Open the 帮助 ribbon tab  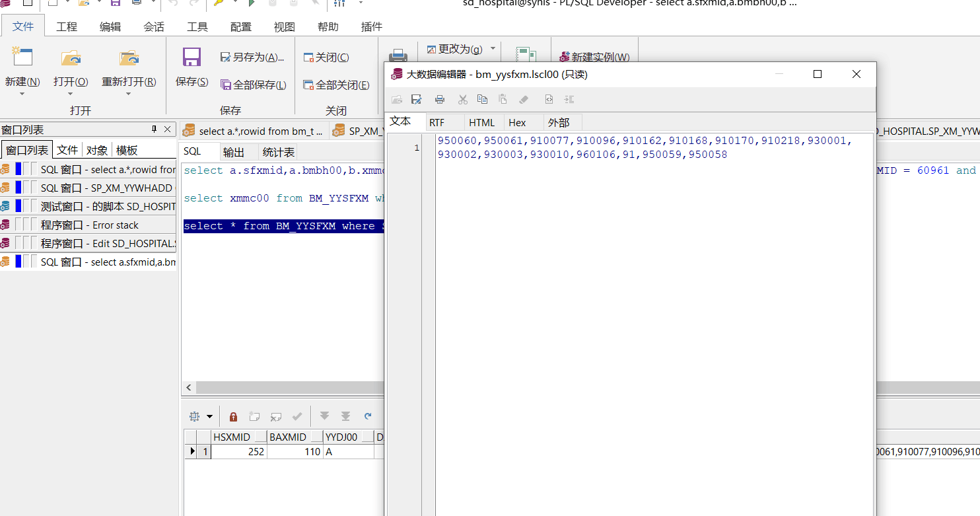click(328, 26)
